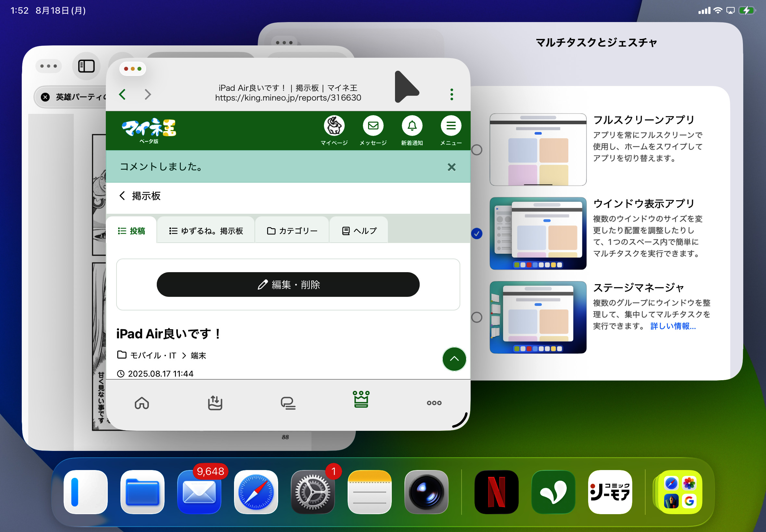Select ウインドウ表示アプリ radio option

click(476, 234)
